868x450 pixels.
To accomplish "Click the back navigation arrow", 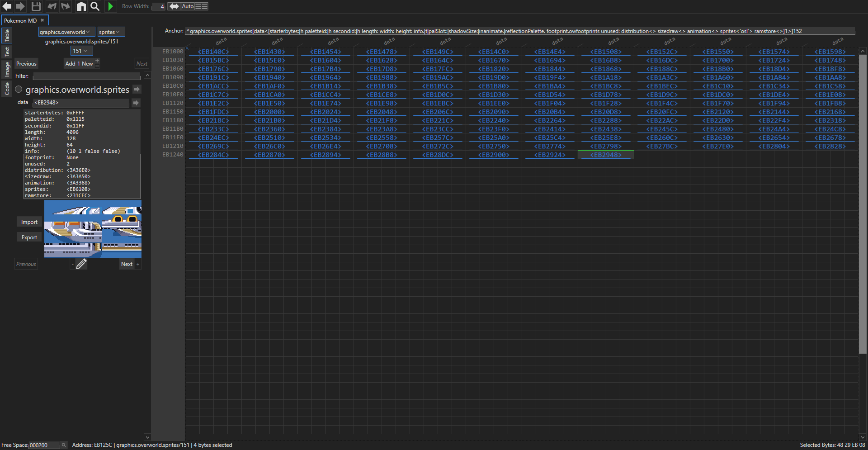I will 7,6.
